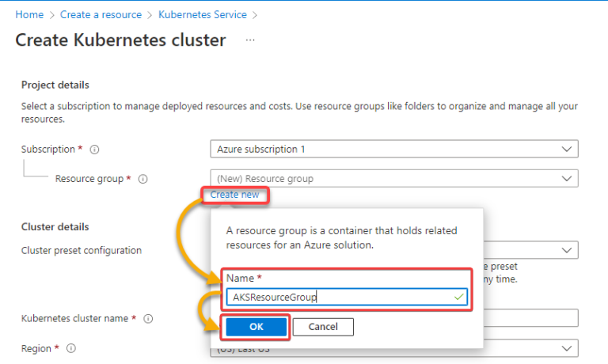Click the Cluster preset configuration label

click(x=82, y=250)
